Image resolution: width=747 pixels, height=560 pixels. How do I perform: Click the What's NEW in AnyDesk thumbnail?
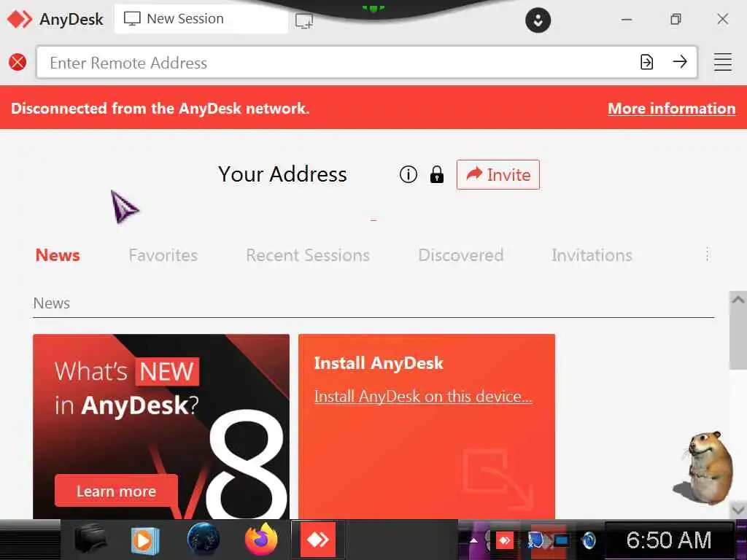[x=161, y=427]
